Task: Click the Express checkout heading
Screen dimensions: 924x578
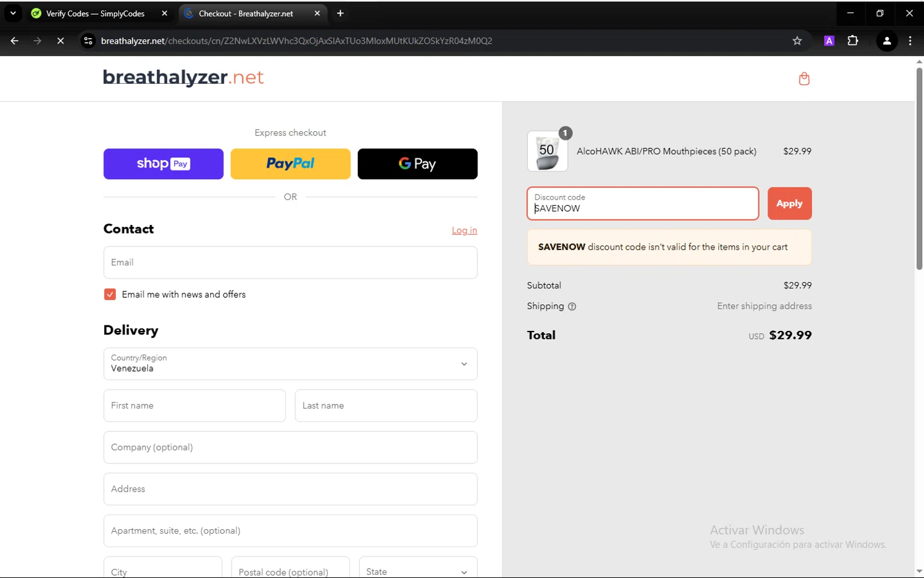Action: (290, 132)
